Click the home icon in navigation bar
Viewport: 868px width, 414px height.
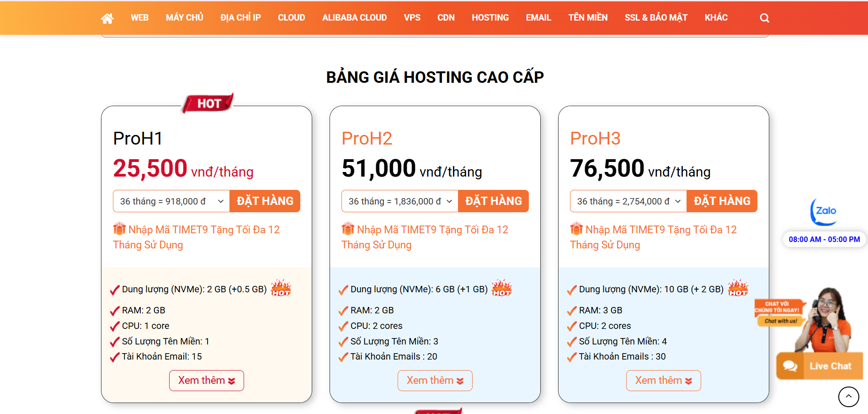pyautogui.click(x=107, y=18)
